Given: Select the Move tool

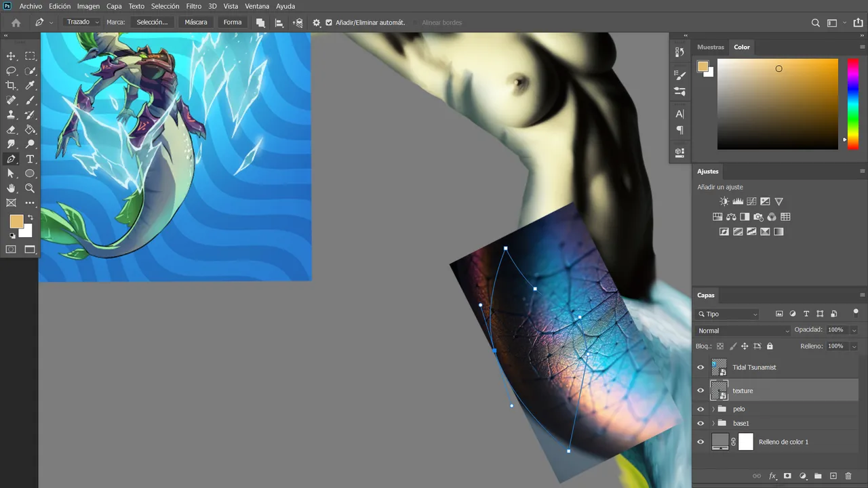Looking at the screenshot, I should click(x=11, y=56).
